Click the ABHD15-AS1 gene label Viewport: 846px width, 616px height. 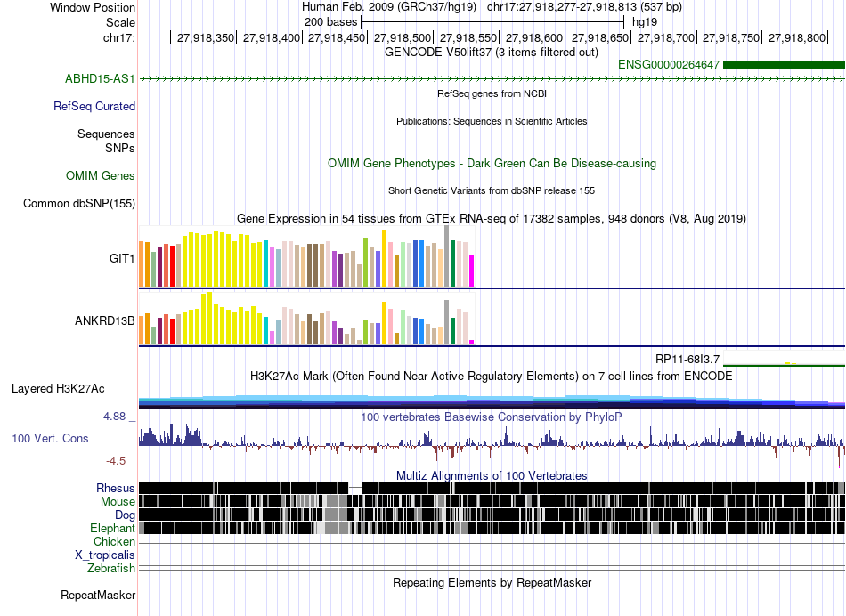point(100,78)
